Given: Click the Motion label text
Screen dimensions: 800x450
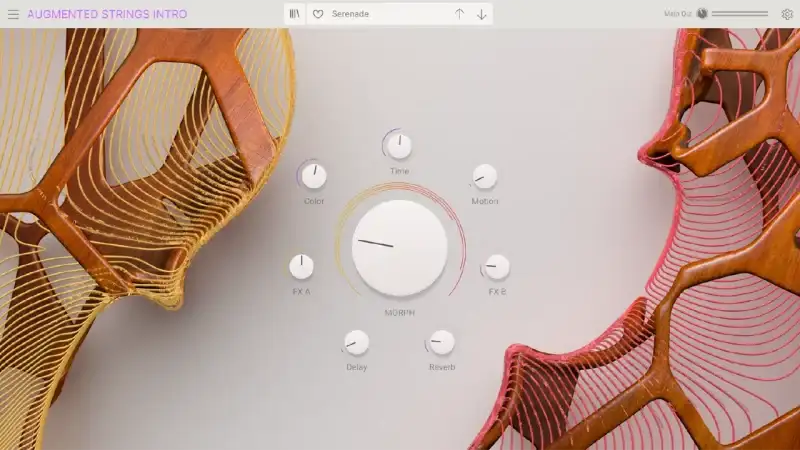Looking at the screenshot, I should (485, 201).
